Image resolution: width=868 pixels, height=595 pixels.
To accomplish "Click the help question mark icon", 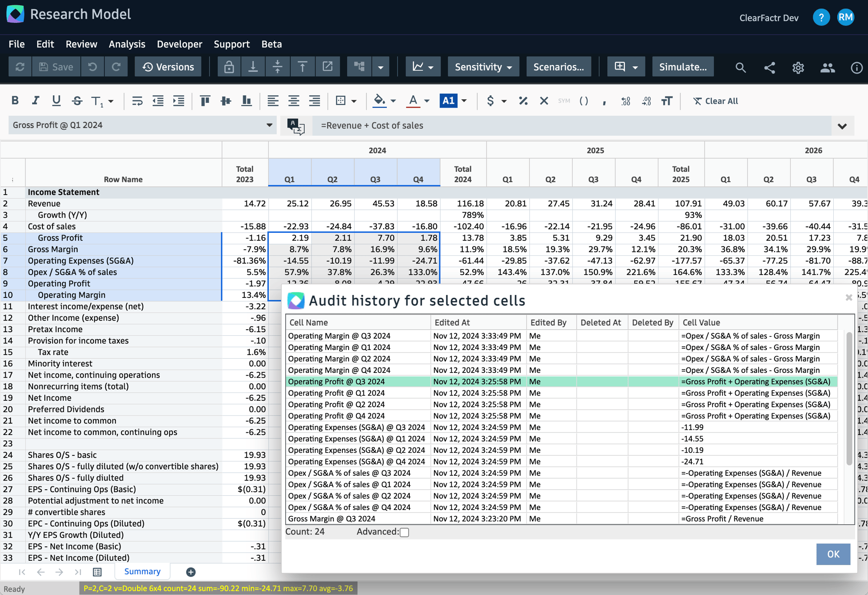I will pyautogui.click(x=821, y=17).
